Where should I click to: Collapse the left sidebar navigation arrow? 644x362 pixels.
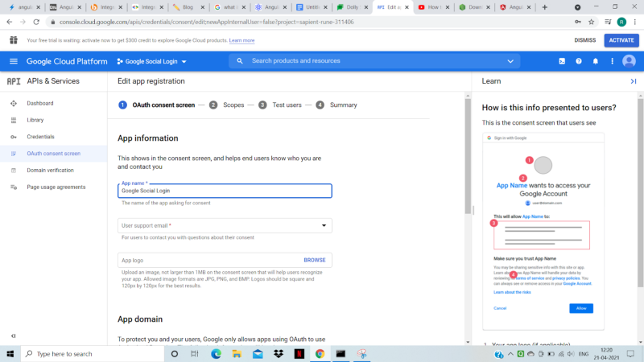coord(13,335)
